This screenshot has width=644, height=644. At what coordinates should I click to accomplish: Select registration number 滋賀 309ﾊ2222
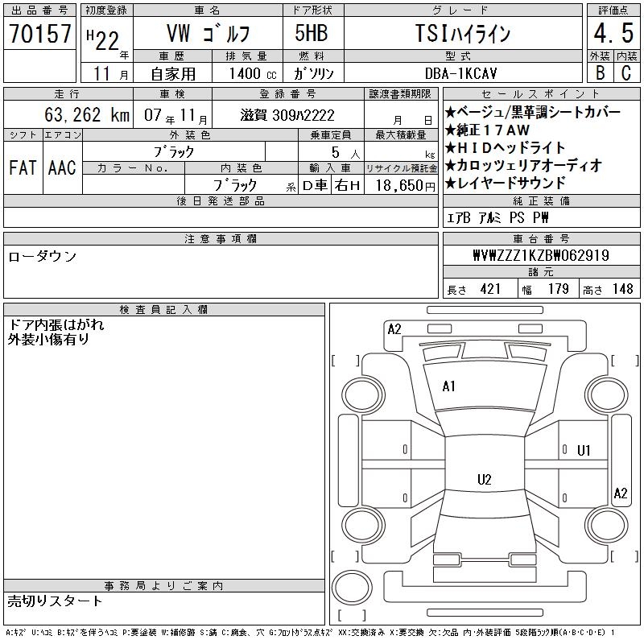pyautogui.click(x=287, y=115)
